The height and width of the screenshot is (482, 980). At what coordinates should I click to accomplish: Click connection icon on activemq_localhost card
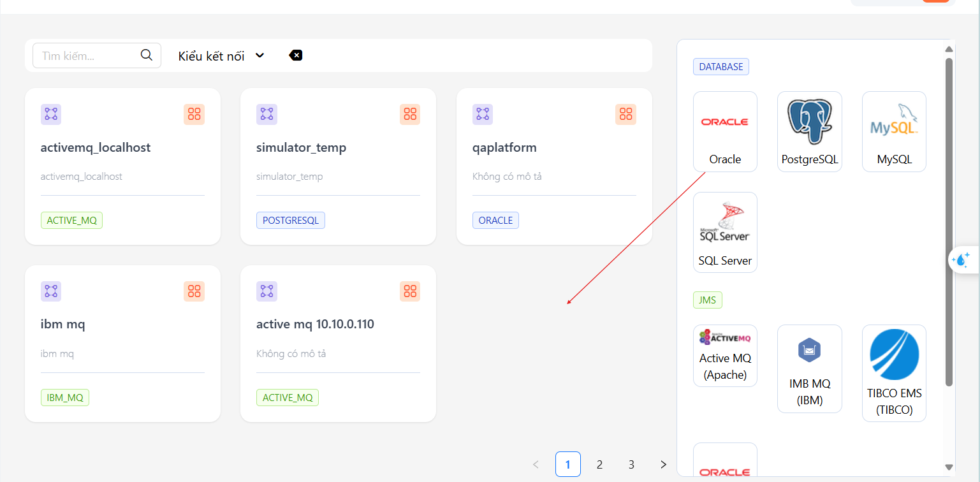pos(51,114)
